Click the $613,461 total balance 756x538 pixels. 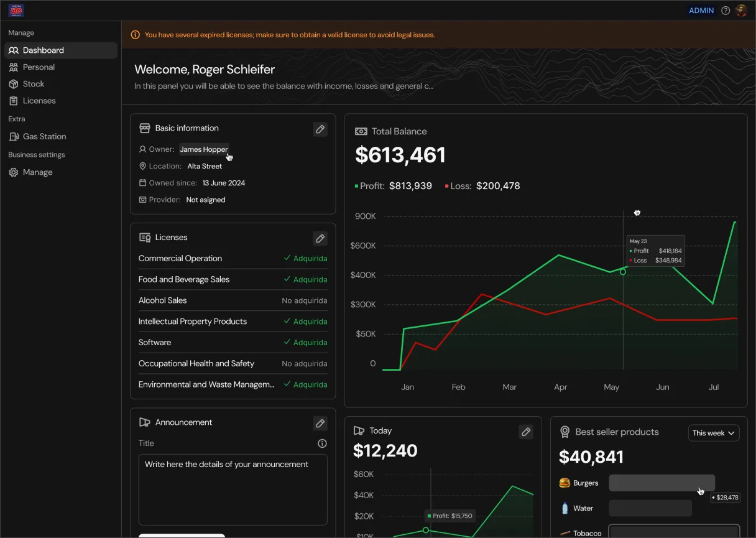tap(400, 155)
